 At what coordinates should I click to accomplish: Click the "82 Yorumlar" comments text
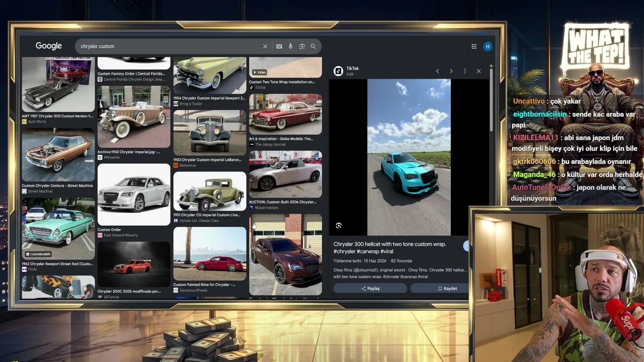click(401, 261)
